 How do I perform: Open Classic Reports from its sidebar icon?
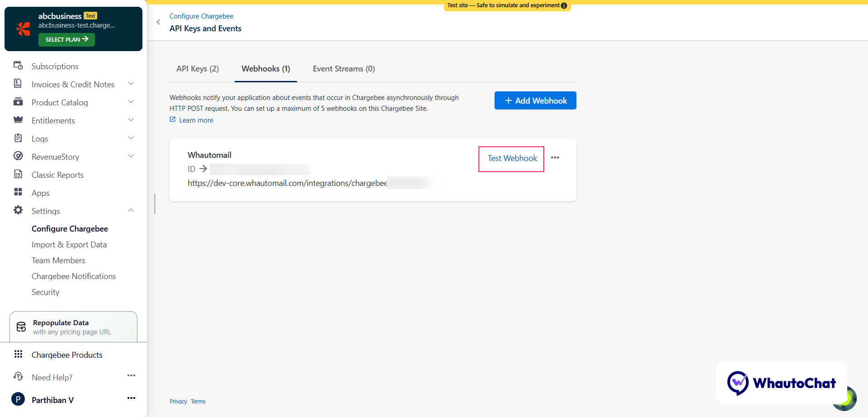[x=18, y=174]
